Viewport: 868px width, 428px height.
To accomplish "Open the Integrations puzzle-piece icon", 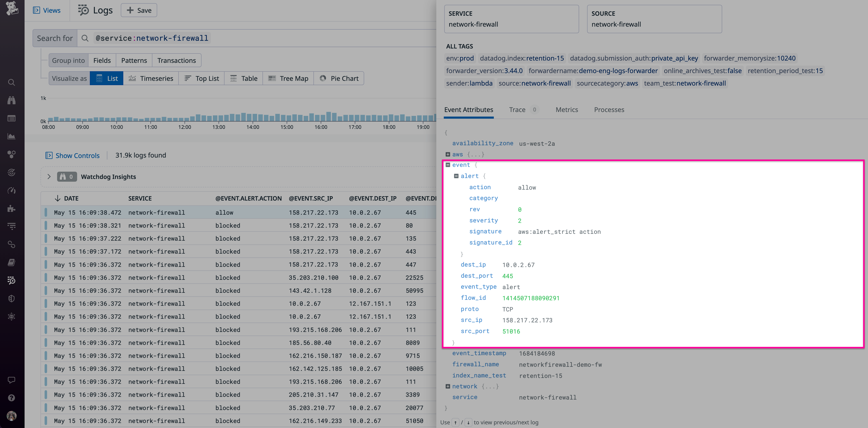I will (11, 209).
